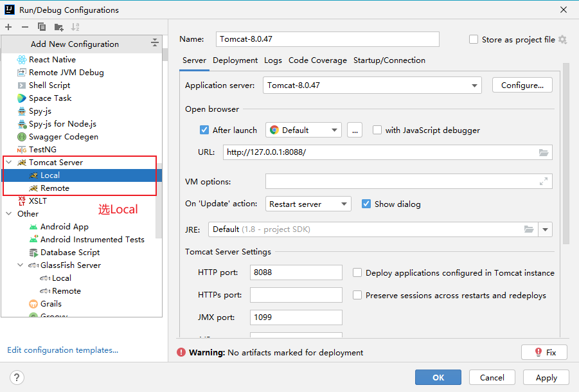The height and width of the screenshot is (392, 579).
Task: Collapse the Tomcat Server tree node
Action: pyautogui.click(x=9, y=163)
